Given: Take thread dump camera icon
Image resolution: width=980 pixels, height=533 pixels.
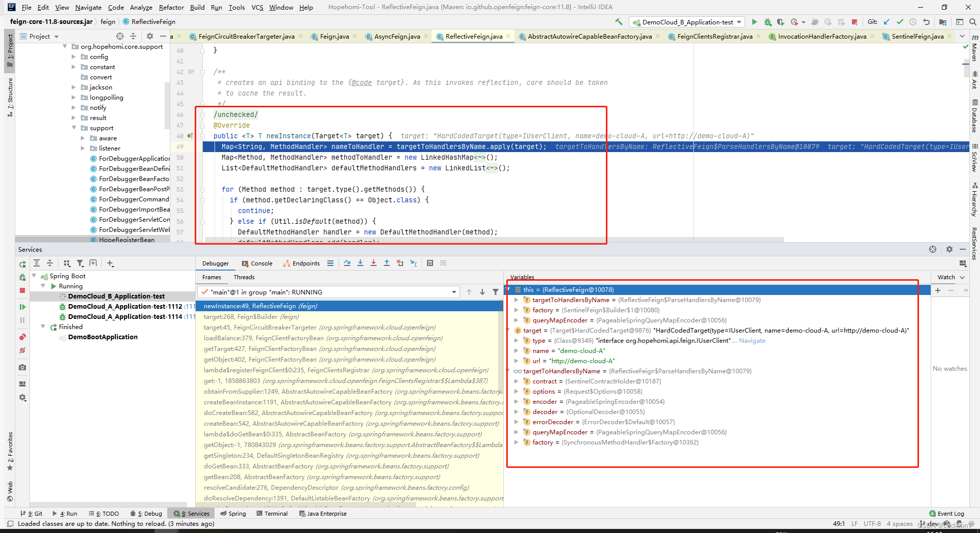Looking at the screenshot, I should point(22,367).
